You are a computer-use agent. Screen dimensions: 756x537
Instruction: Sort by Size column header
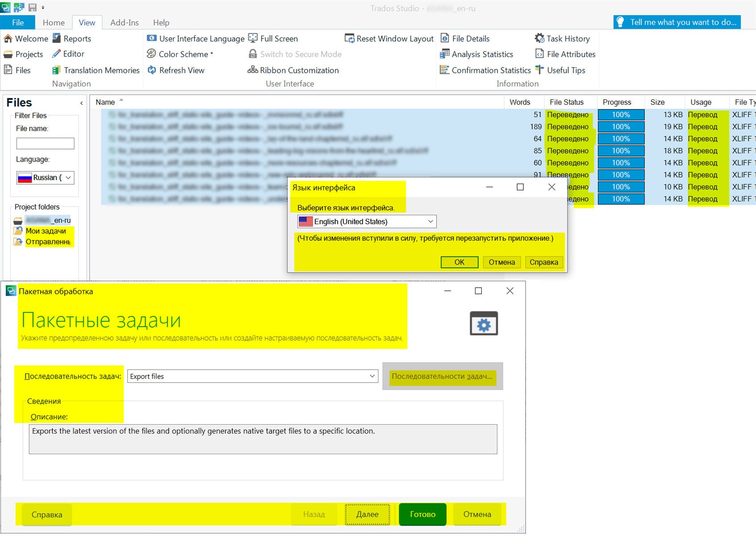(664, 102)
